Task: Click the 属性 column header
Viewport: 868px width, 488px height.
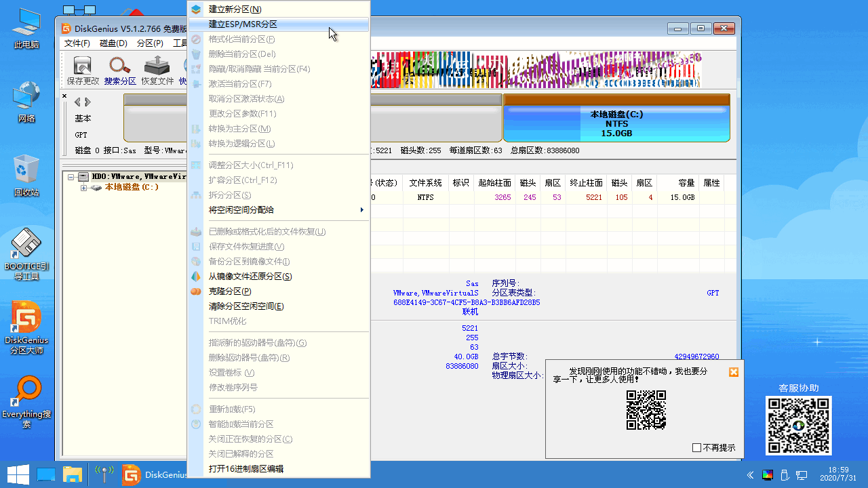Action: [711, 183]
